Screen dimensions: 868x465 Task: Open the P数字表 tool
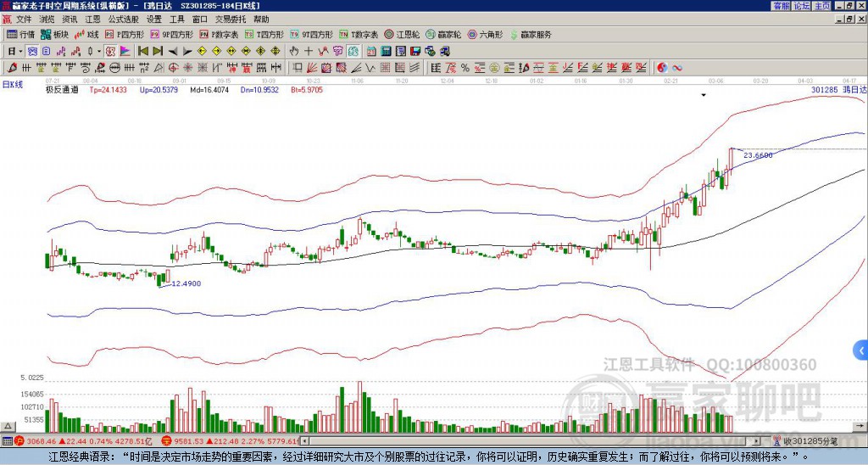coord(219,34)
